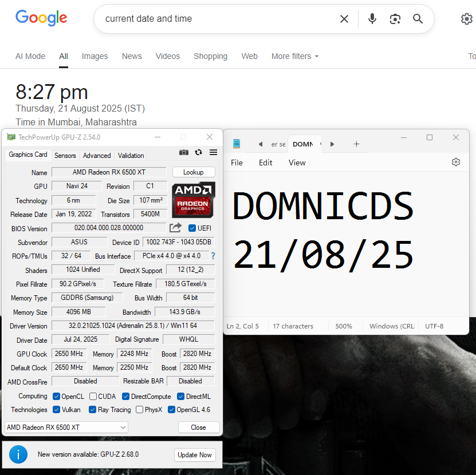
Task: Toggle the DirectML checkbox
Action: (x=180, y=397)
